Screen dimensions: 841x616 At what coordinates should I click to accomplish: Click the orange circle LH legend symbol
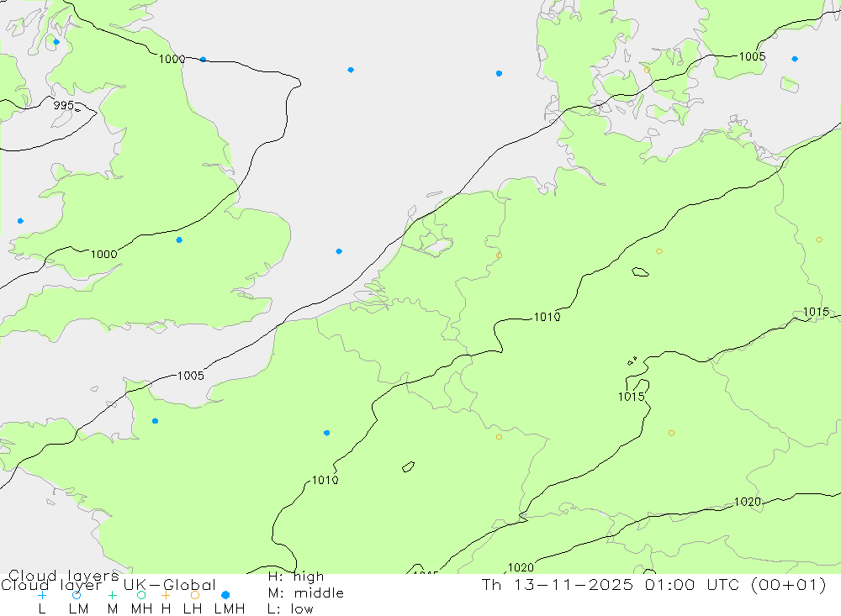195,595
